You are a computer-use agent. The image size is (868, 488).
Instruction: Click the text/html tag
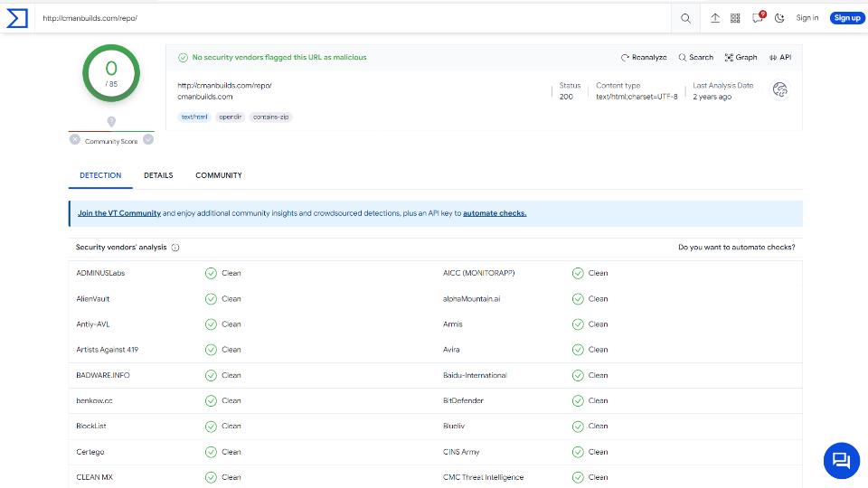click(194, 117)
